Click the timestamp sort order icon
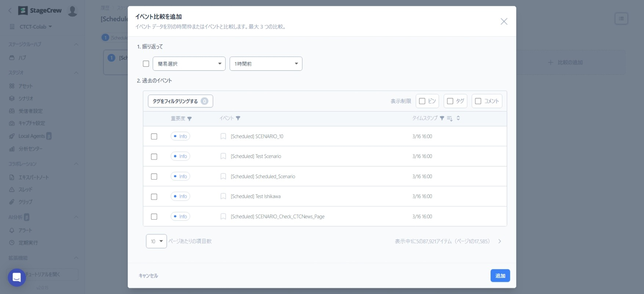The height and width of the screenshot is (294, 644). click(458, 118)
